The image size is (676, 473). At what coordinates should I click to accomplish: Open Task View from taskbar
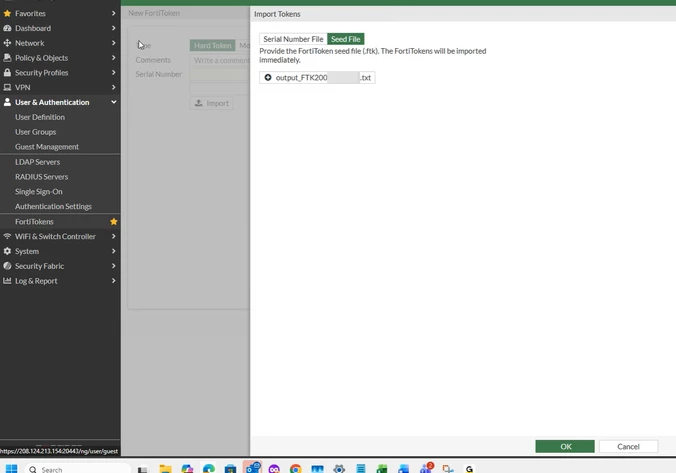coord(143,469)
